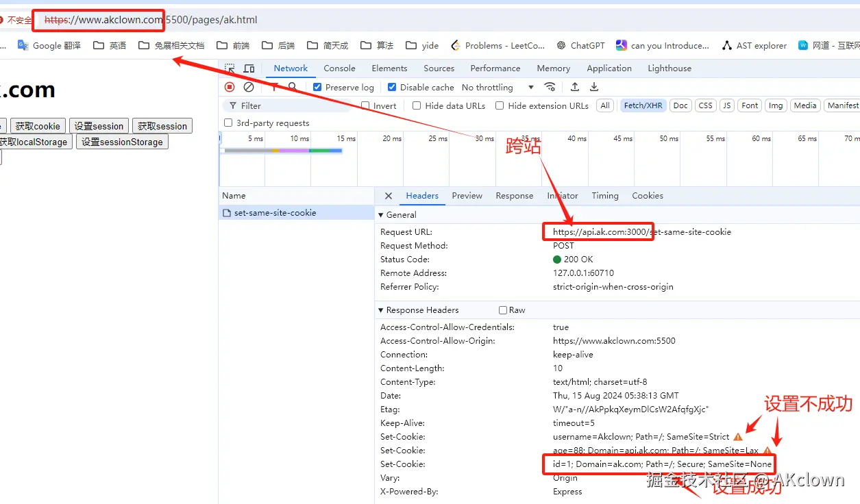The height and width of the screenshot is (504, 860).
Task: Clear the network log
Action: pos(249,87)
